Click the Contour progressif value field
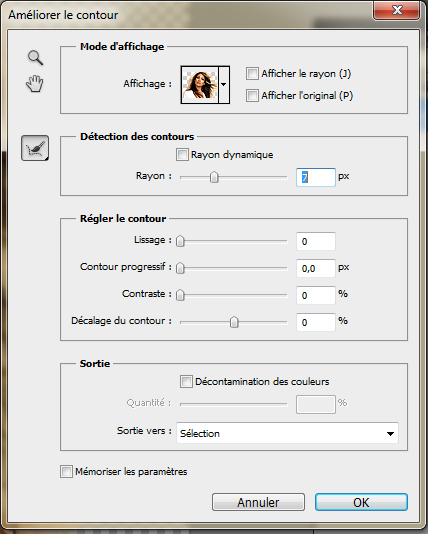 pyautogui.click(x=316, y=268)
